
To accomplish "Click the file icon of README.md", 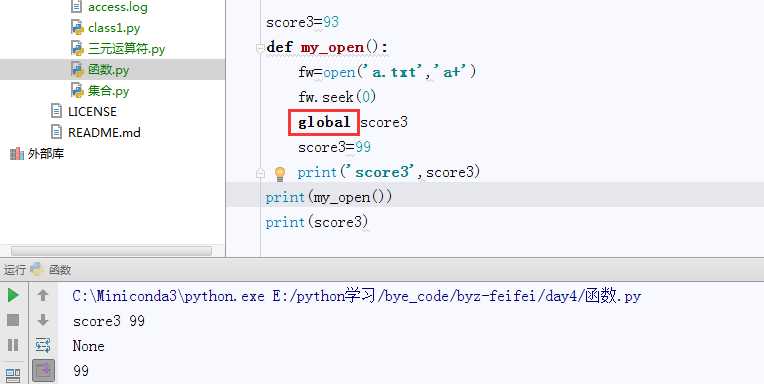I will pos(57,132).
